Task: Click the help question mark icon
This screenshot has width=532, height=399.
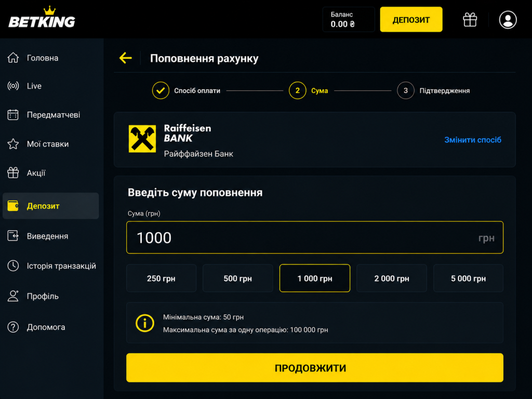Action: pos(13,327)
